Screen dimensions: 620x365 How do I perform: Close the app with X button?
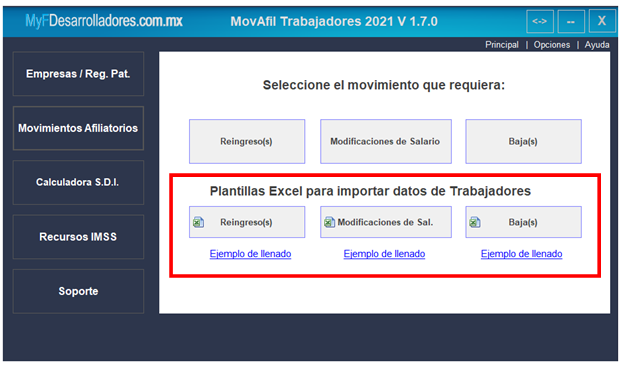pyautogui.click(x=602, y=21)
